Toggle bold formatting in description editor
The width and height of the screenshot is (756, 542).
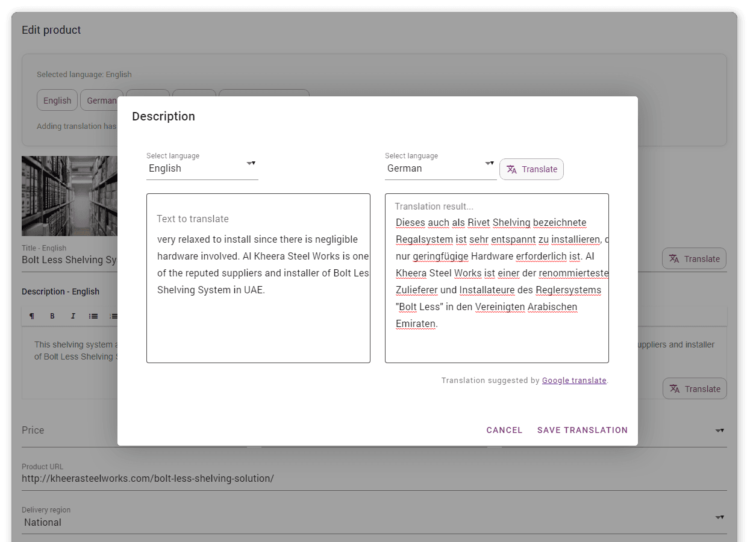52,316
